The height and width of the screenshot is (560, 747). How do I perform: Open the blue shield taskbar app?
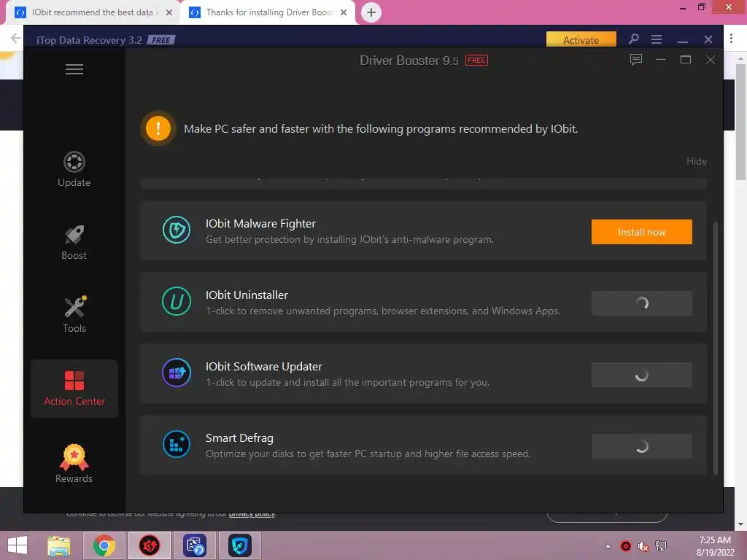pyautogui.click(x=239, y=545)
